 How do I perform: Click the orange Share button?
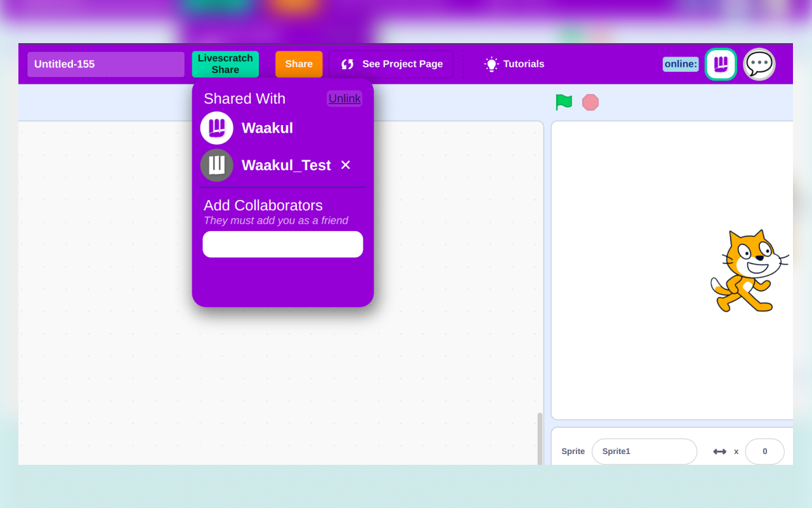299,64
